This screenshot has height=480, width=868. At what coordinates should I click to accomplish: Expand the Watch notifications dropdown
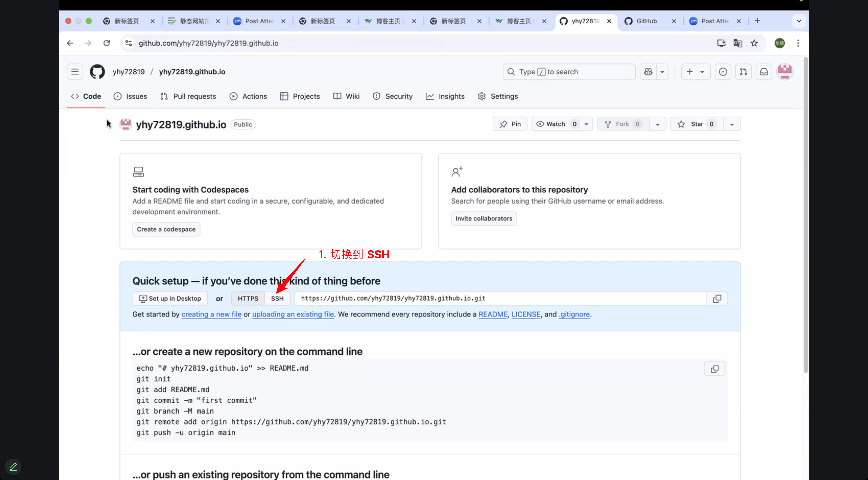click(587, 124)
